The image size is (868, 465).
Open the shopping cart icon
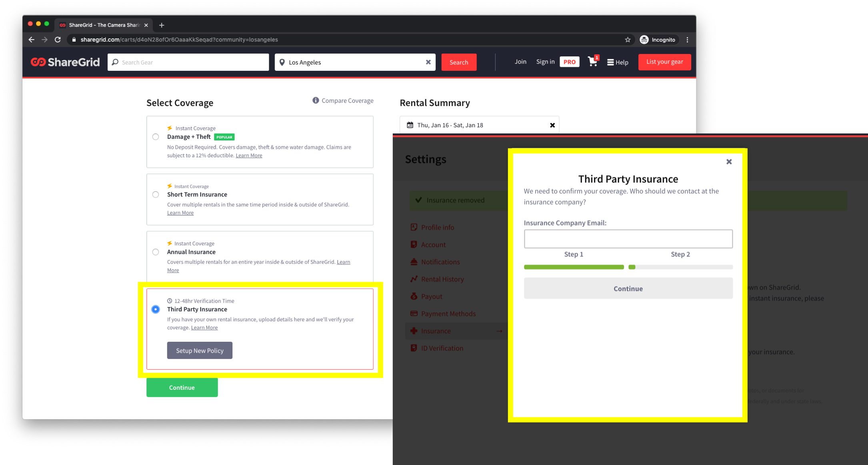(593, 62)
